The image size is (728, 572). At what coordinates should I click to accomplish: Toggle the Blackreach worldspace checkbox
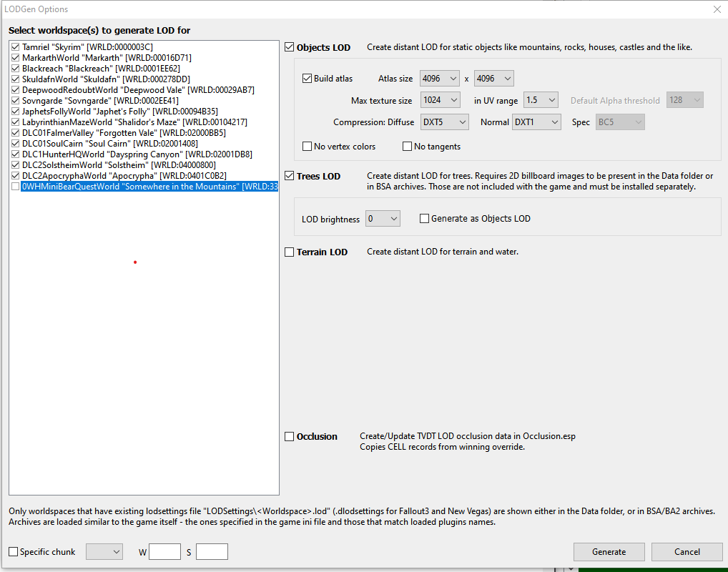(15, 68)
